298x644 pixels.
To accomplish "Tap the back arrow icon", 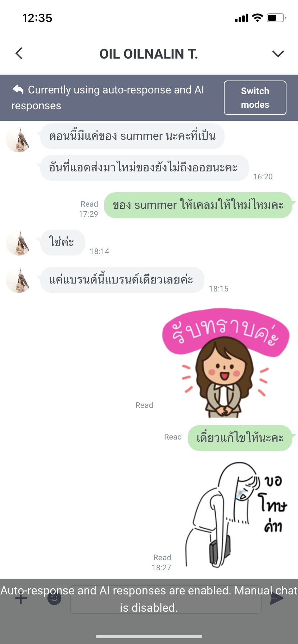I will point(19,53).
